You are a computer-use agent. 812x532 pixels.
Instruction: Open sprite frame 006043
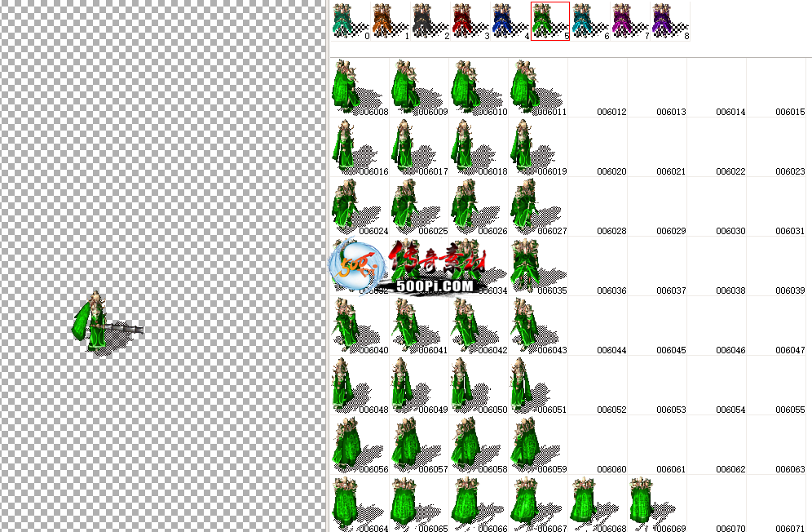click(538, 326)
